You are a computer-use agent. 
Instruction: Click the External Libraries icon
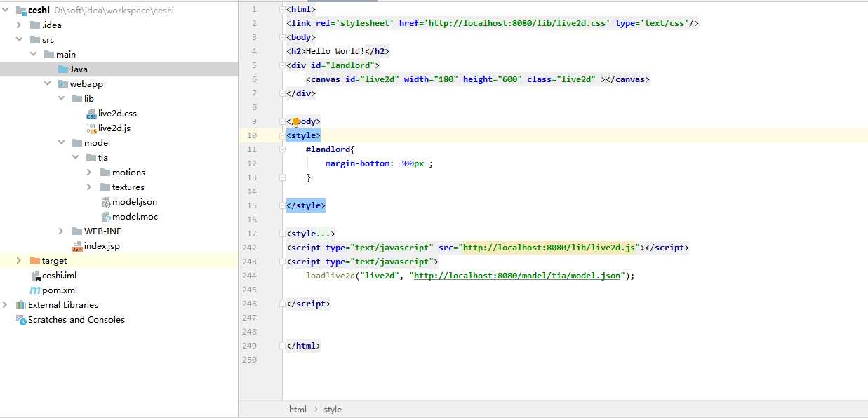20,305
